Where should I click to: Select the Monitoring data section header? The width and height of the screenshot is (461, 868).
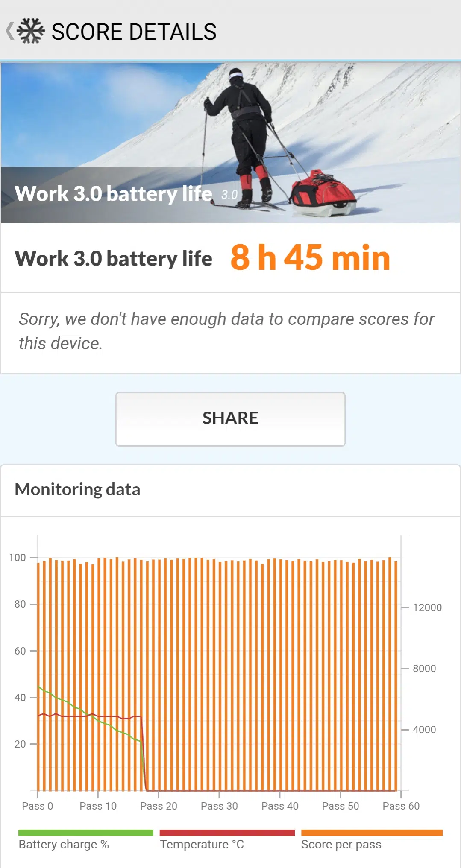pyautogui.click(x=77, y=489)
